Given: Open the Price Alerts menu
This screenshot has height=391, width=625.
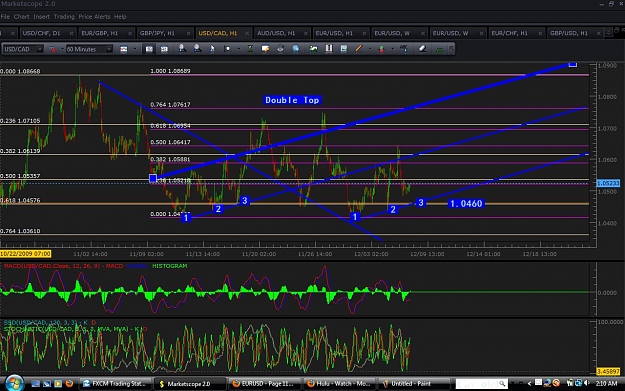Looking at the screenshot, I should [94, 17].
